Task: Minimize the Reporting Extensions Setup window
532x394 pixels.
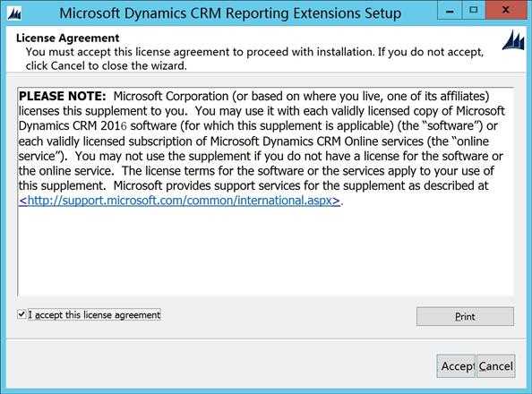Action: click(x=450, y=11)
